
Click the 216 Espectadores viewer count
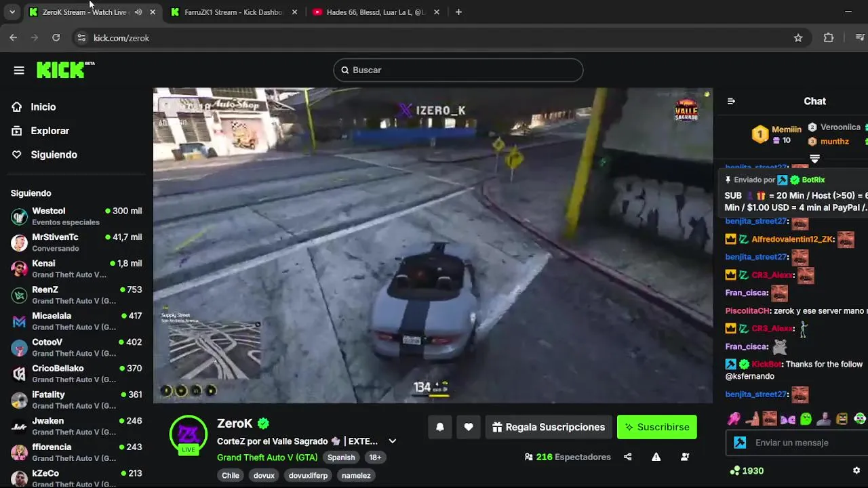coord(568,457)
